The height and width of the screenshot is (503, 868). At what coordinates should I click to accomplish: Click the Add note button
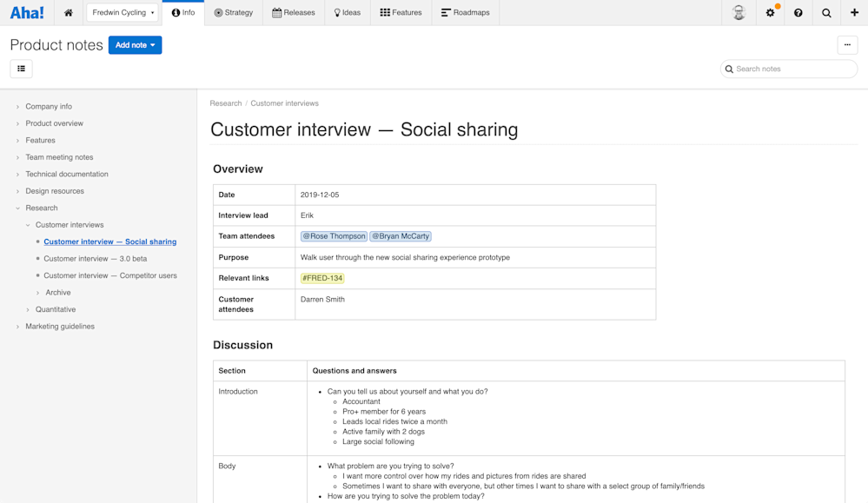coord(135,44)
